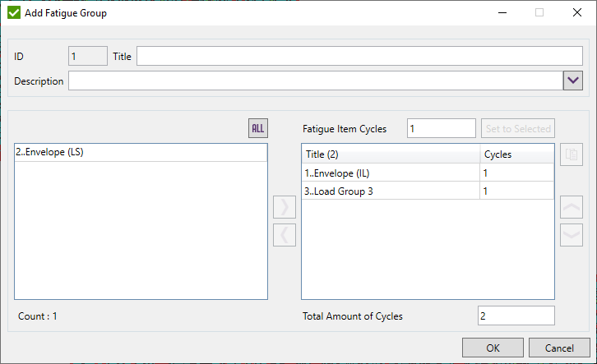The width and height of the screenshot is (597, 364).
Task: Click the ALL select button
Action: [258, 128]
